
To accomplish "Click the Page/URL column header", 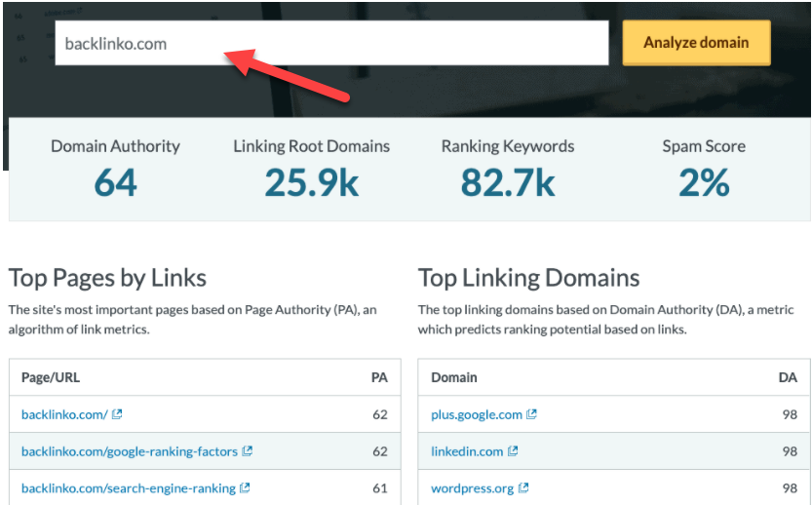I will click(51, 377).
